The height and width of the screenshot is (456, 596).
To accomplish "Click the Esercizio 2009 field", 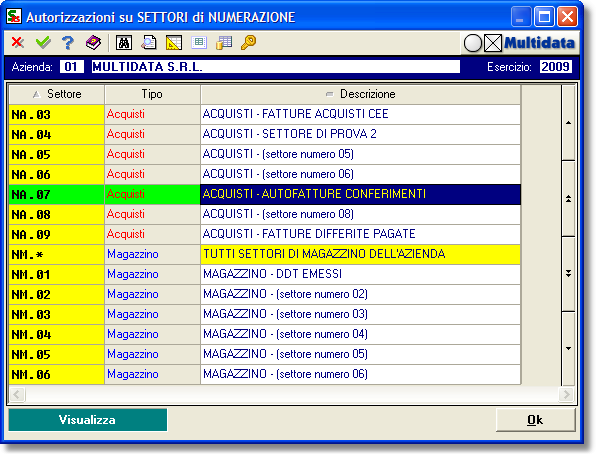I will 555,67.
